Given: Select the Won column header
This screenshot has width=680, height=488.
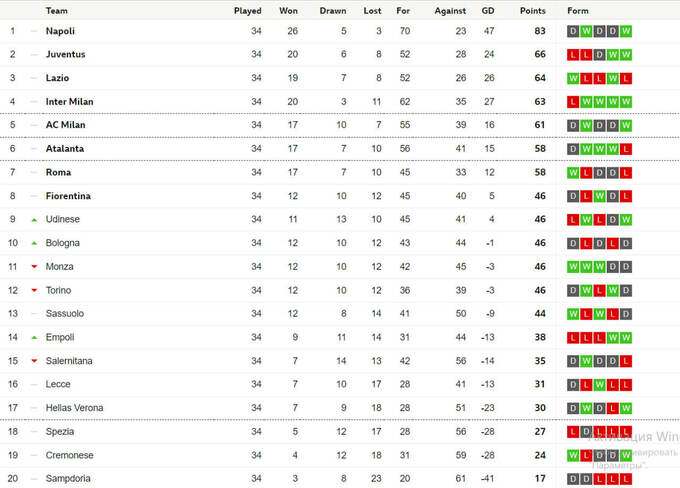Looking at the screenshot, I should (x=288, y=11).
